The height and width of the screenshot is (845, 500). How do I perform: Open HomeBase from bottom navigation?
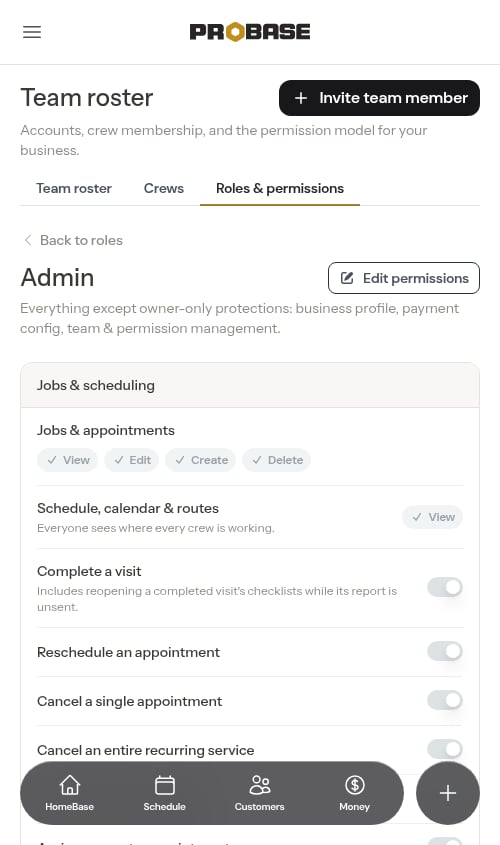coord(70,793)
